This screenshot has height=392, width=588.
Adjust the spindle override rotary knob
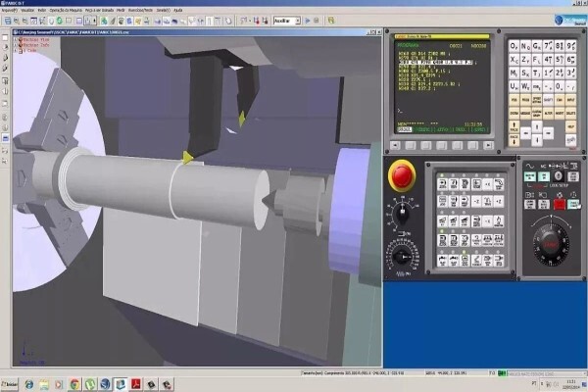[403, 213]
